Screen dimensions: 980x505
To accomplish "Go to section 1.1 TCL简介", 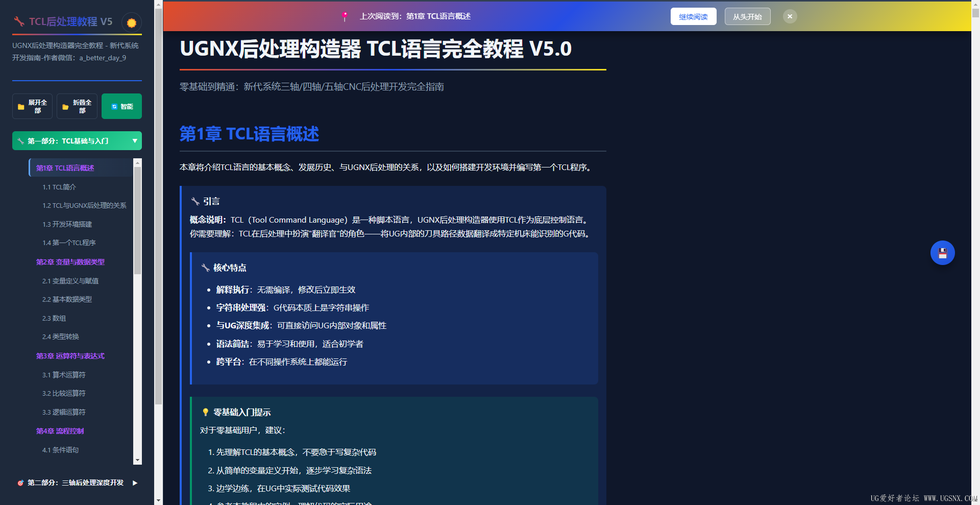I will tap(59, 187).
